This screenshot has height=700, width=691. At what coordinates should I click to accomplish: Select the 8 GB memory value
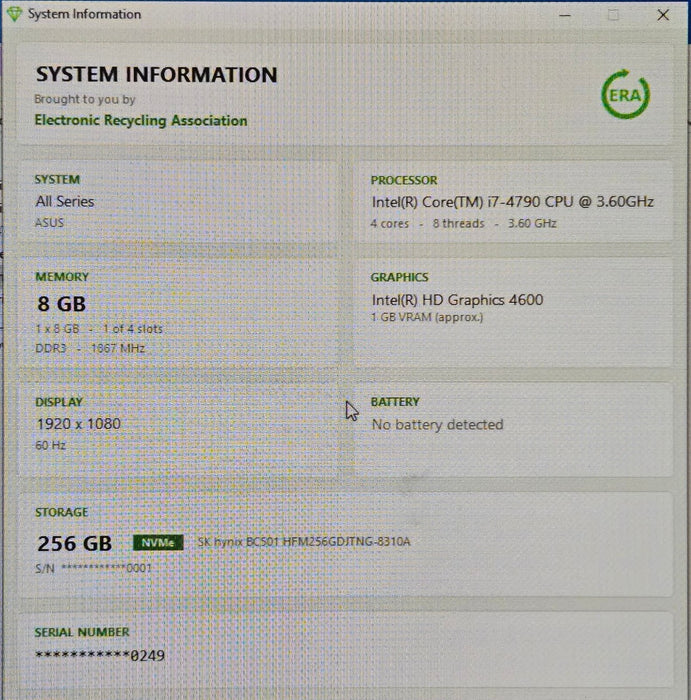pos(62,304)
